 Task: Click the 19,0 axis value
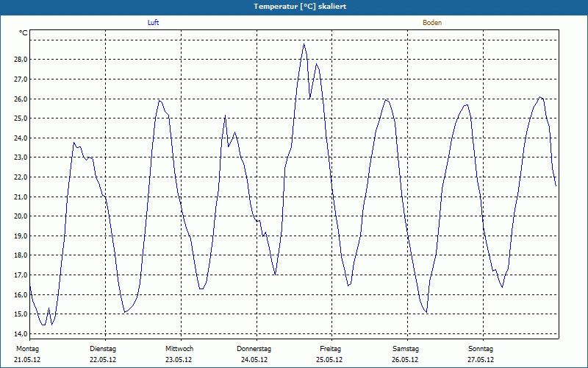(21, 236)
